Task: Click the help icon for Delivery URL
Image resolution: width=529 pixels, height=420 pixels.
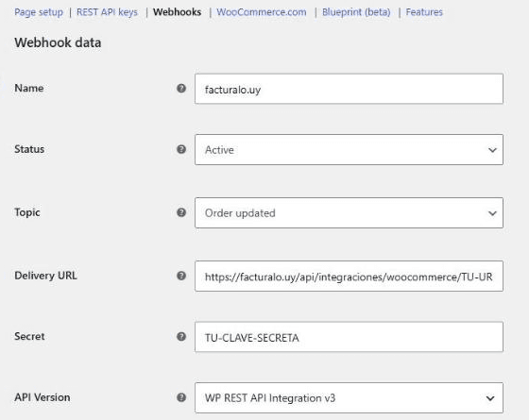Action: (x=181, y=276)
